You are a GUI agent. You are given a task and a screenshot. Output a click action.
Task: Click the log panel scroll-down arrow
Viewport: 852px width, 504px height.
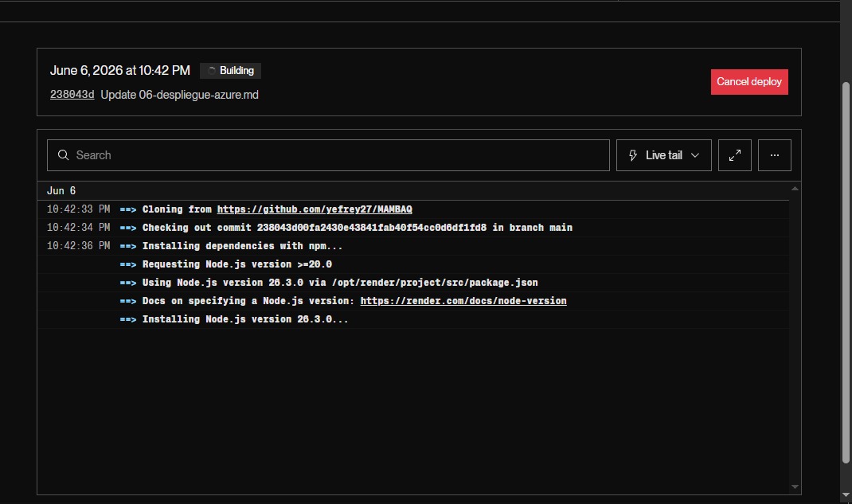[x=795, y=487]
